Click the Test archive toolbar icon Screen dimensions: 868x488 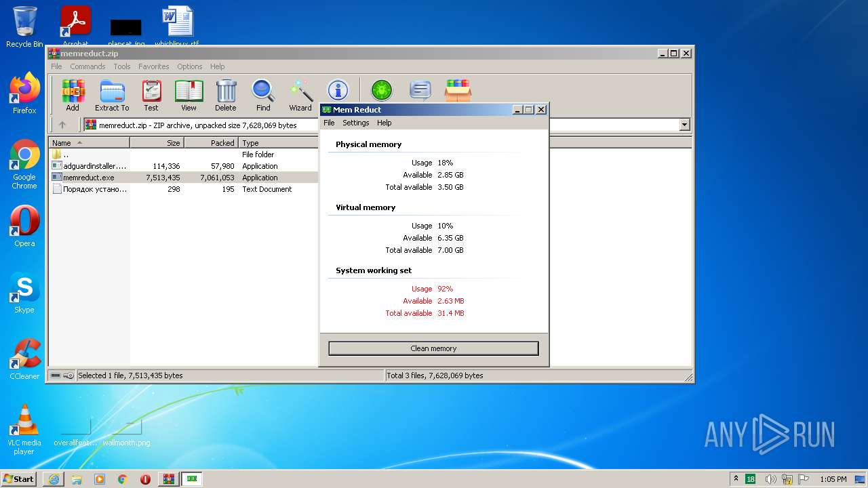click(151, 95)
